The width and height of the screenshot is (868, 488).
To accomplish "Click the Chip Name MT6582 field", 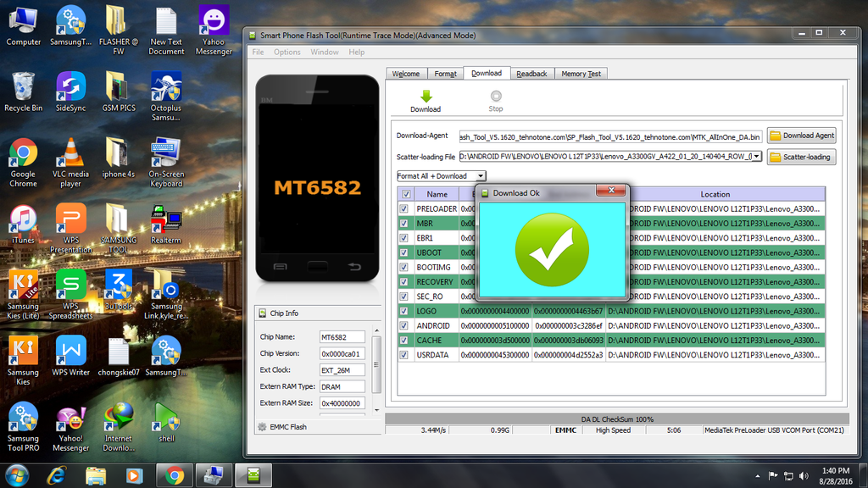I will (342, 337).
